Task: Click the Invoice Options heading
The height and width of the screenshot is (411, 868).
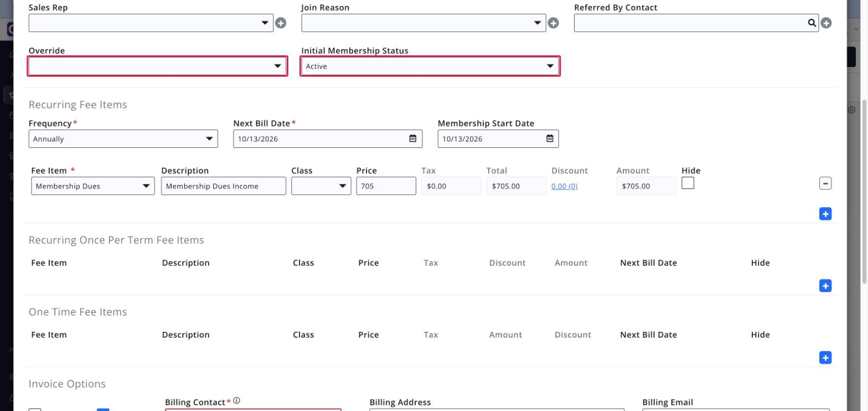Action: 67,384
